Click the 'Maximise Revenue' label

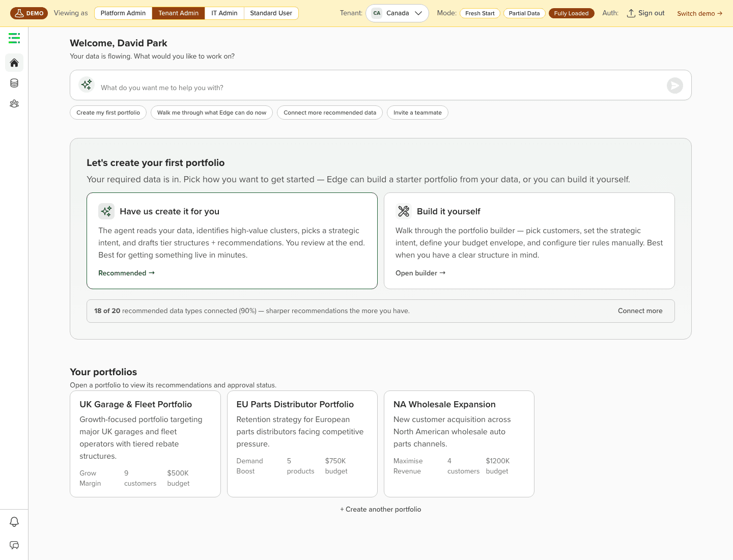[408, 466]
